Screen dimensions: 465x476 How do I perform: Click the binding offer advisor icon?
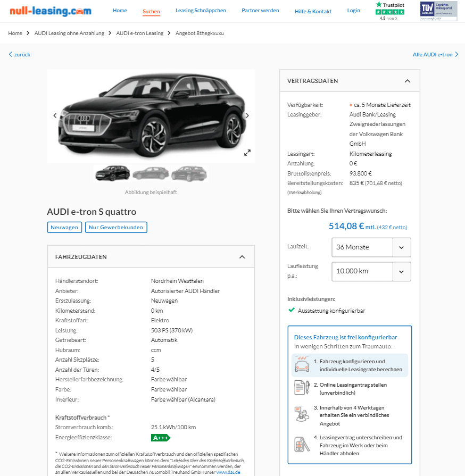[302, 414]
